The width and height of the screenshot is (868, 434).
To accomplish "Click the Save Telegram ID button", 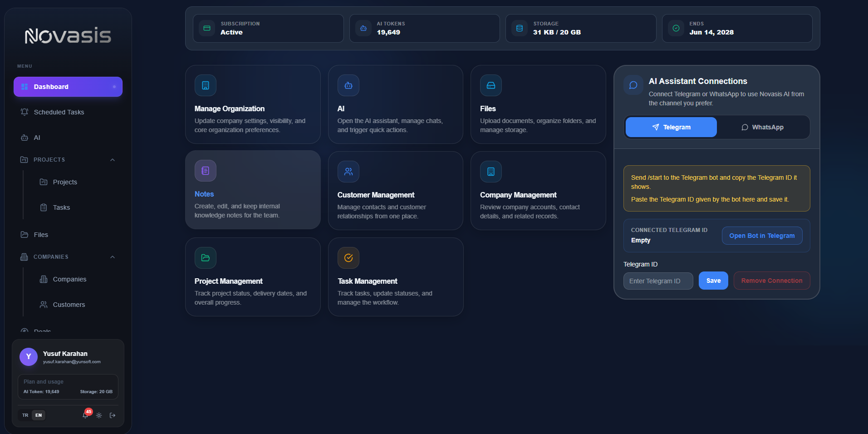I will (713, 281).
